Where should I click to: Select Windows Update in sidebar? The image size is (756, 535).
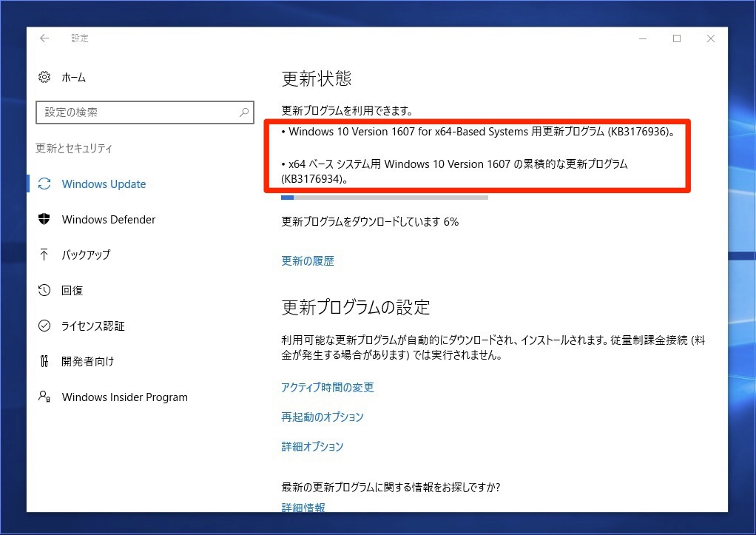[104, 184]
